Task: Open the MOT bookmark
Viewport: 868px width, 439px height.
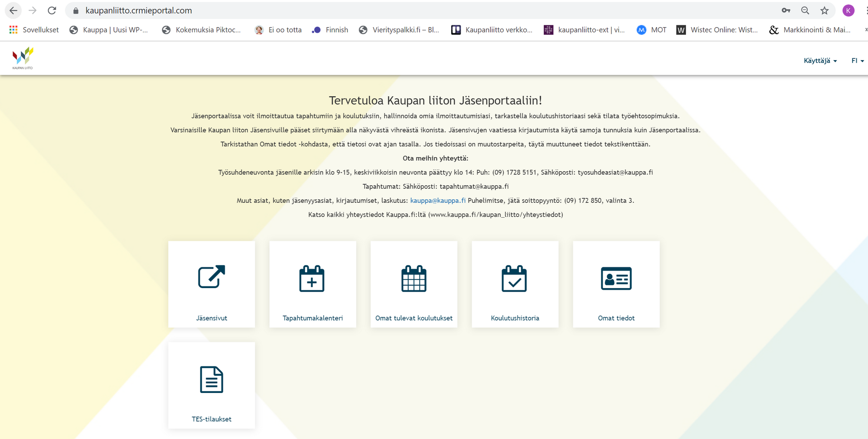Action: (x=651, y=30)
